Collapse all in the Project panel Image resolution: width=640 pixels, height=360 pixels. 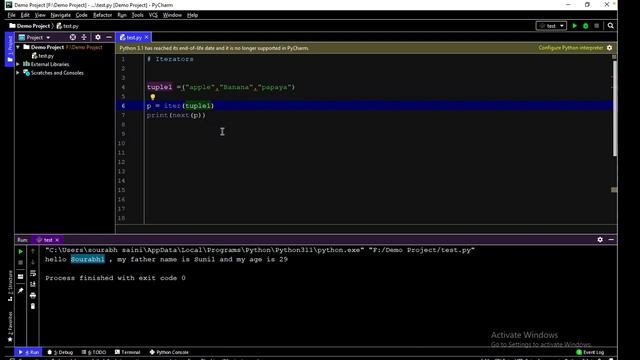tap(84, 37)
